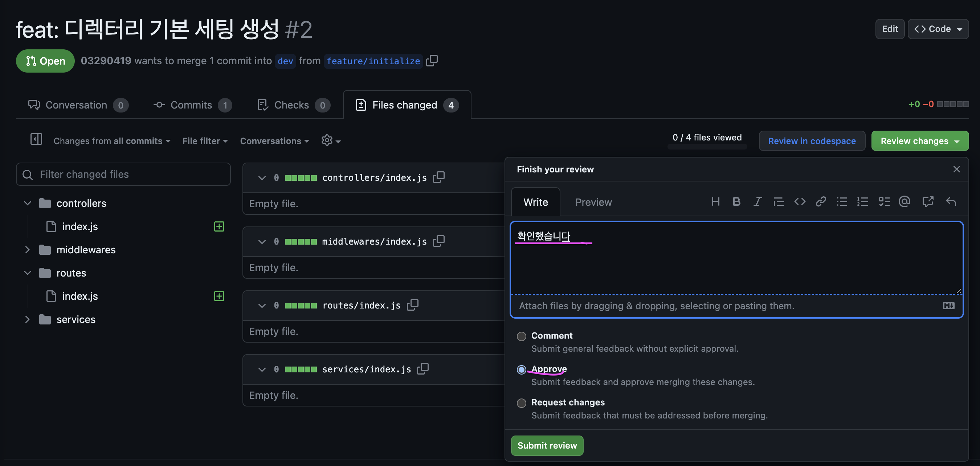Click the Markdown supported icon
The image size is (980, 466).
[948, 306]
